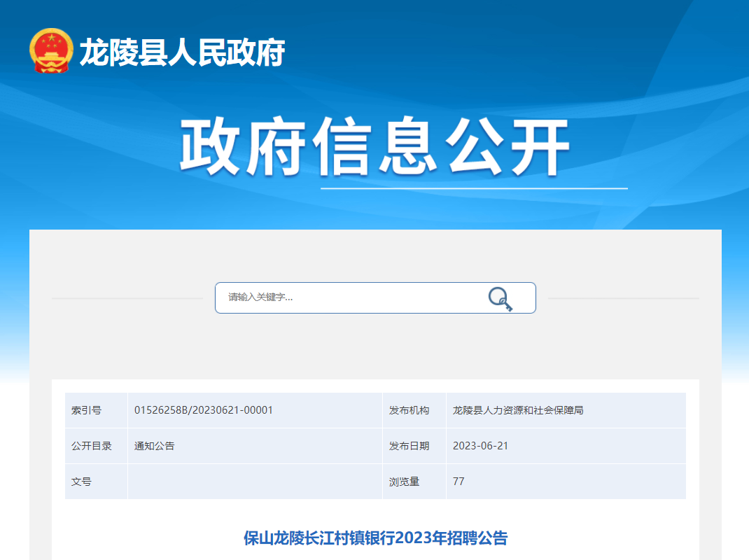Click the 发布日期 label cell
This screenshot has width=749, height=560.
point(409,446)
